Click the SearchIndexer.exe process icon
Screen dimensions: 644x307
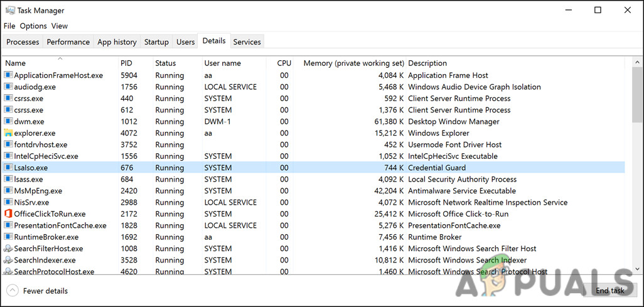pyautogui.click(x=8, y=260)
